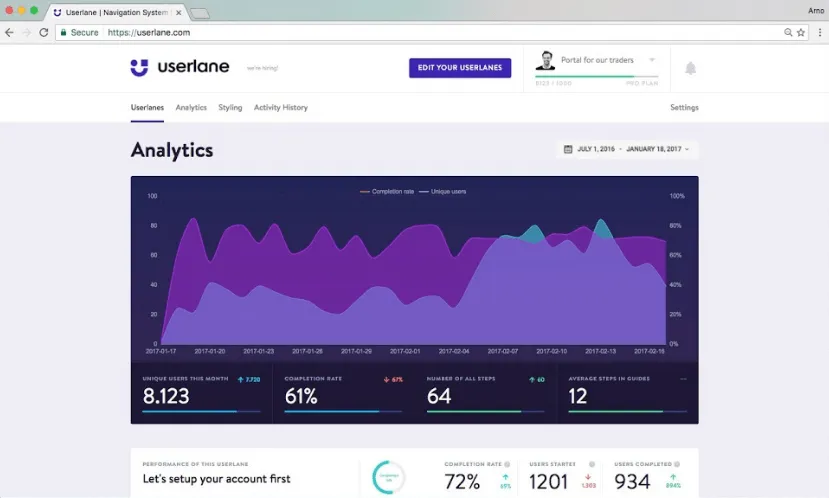Open the Analytics tab
829x498 pixels.
coord(191,107)
